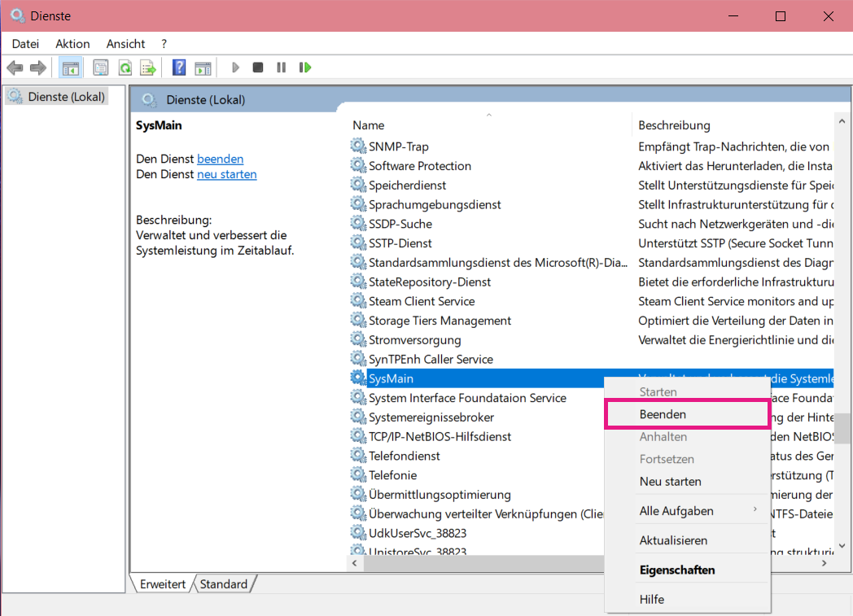Sort by the Beschreibung column header
Image resolution: width=853 pixels, height=616 pixels.
point(733,125)
